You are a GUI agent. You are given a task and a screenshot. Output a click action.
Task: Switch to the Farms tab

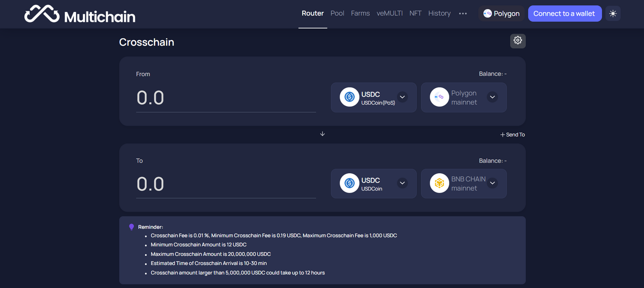(x=360, y=13)
